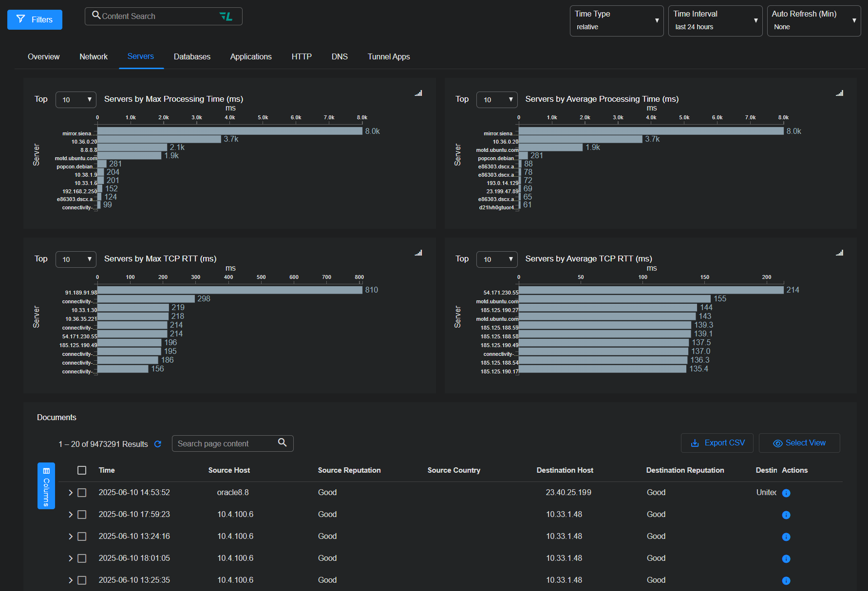Open chart options icon for Max TCP RTT panel
868x591 pixels.
pyautogui.click(x=418, y=253)
